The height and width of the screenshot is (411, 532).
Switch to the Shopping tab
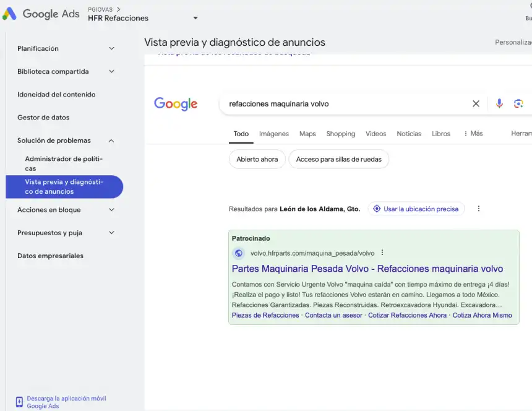[341, 134]
